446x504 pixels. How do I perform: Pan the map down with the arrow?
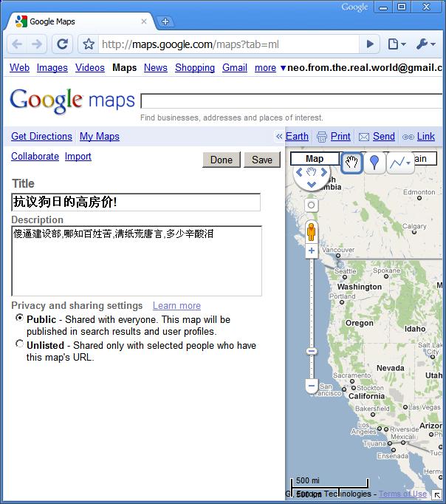[x=312, y=185]
